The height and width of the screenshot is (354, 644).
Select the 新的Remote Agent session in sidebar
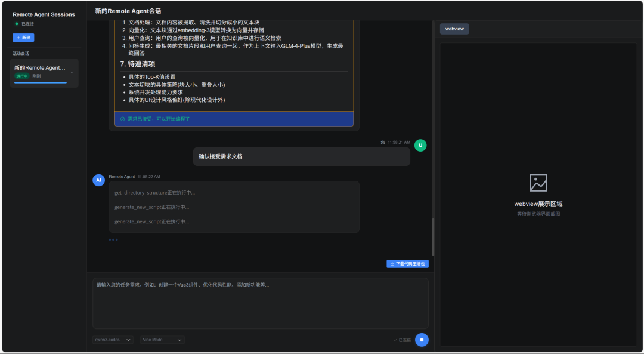tap(40, 68)
